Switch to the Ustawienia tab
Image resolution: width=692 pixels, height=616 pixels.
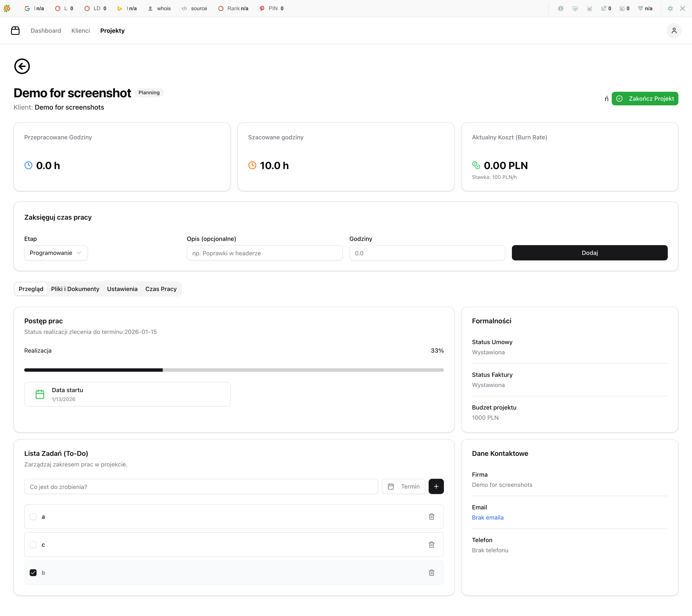pos(122,289)
